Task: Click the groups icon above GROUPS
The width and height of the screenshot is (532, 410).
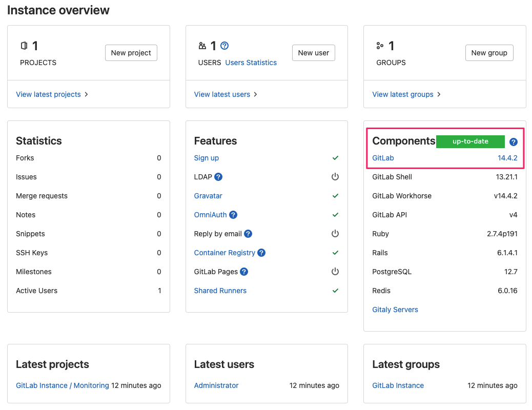Action: point(380,46)
